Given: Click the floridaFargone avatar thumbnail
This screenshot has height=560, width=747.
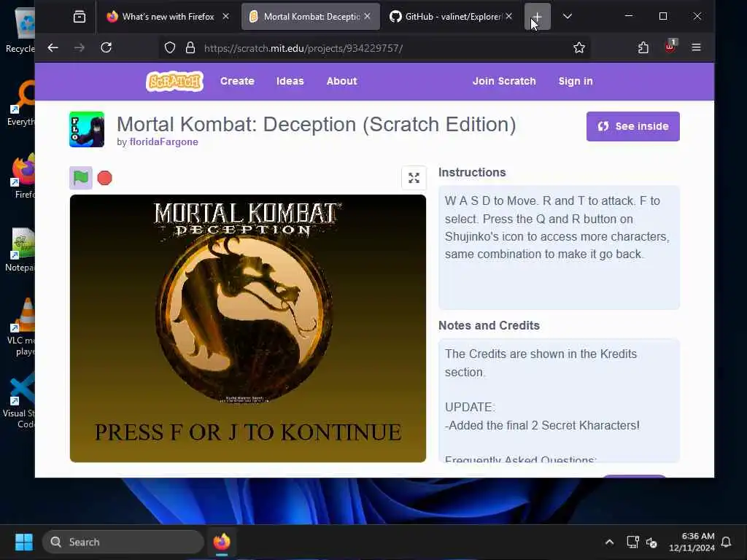Looking at the screenshot, I should tap(87, 130).
